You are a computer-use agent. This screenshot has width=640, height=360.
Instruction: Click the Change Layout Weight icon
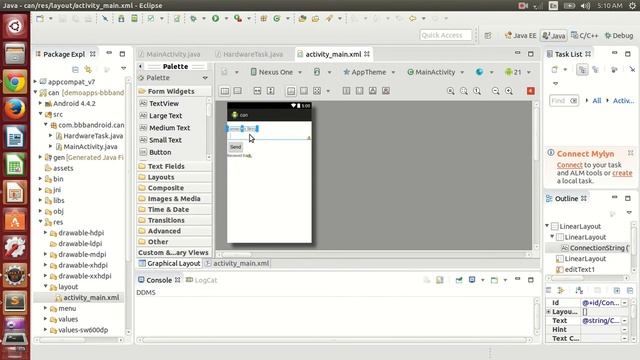[x=373, y=91]
